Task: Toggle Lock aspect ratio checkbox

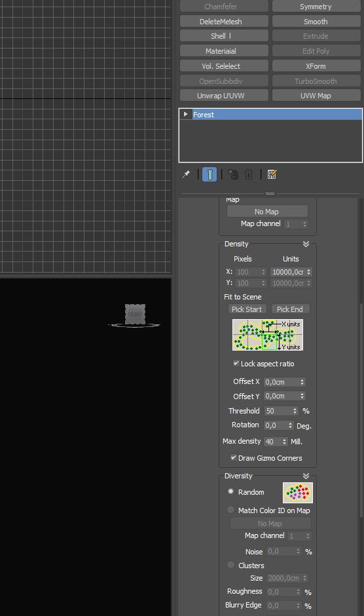Action: [236, 364]
